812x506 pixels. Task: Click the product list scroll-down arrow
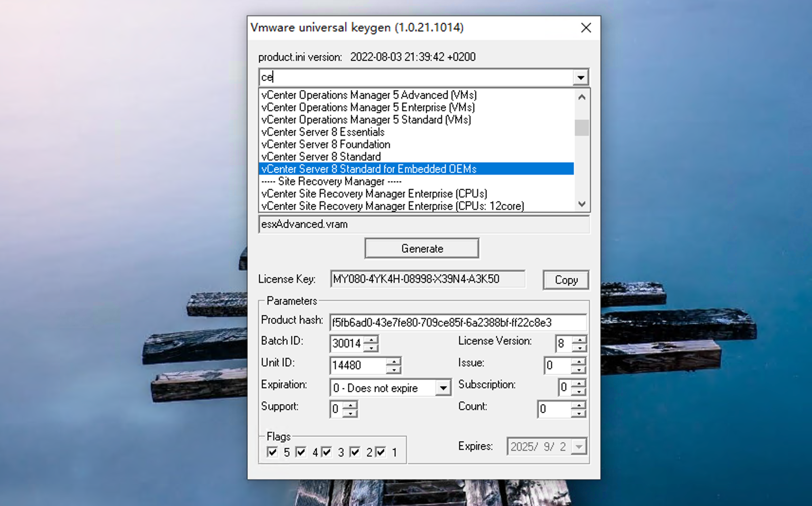coord(582,204)
